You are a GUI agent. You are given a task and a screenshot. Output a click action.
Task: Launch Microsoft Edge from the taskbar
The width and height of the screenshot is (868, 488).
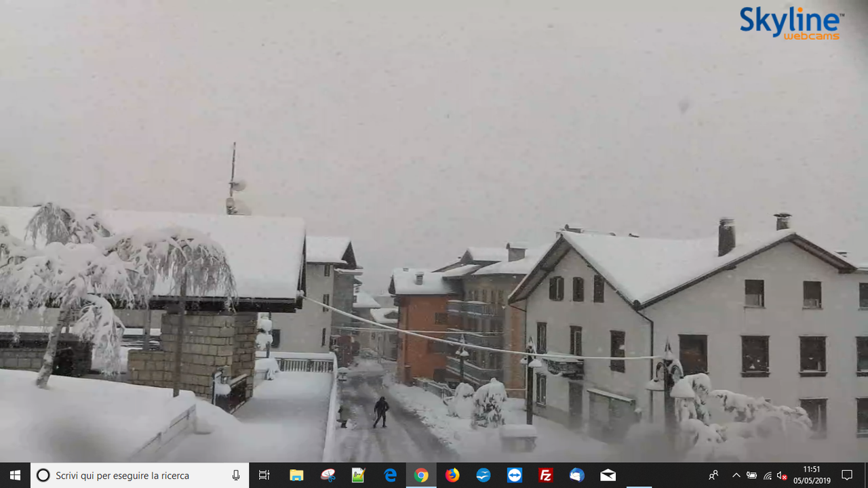pyautogui.click(x=390, y=475)
